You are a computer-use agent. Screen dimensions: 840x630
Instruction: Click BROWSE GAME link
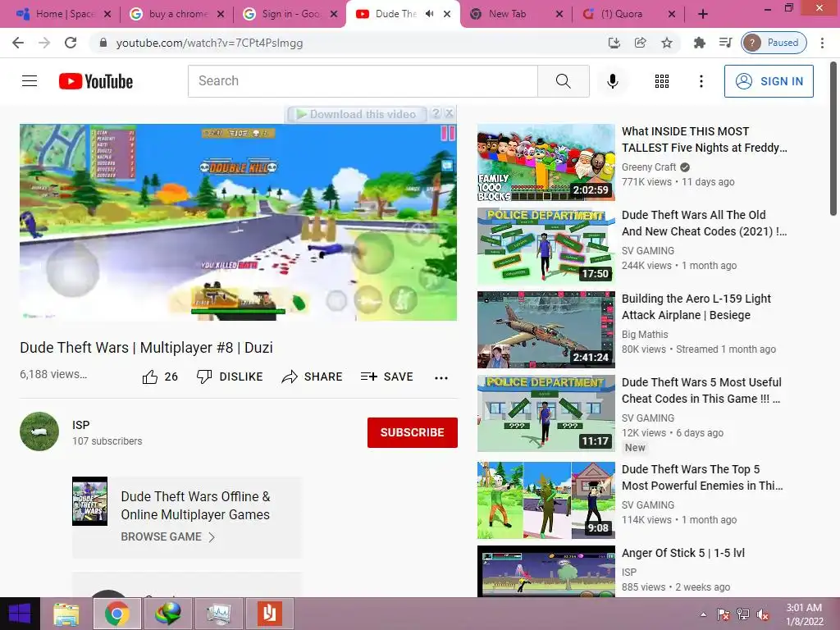point(167,536)
